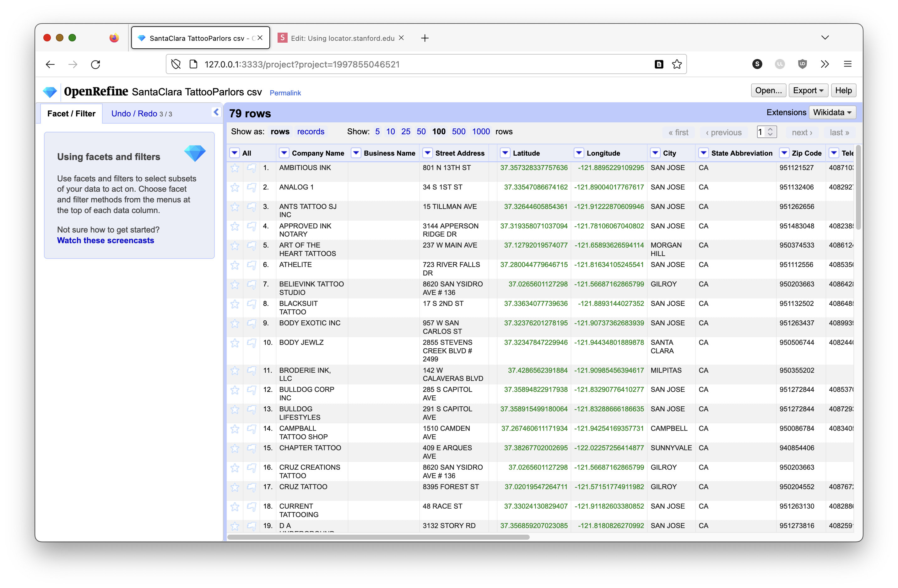The width and height of the screenshot is (898, 588).
Task: Star row 1 AMBITIOUS INK
Action: click(x=235, y=168)
